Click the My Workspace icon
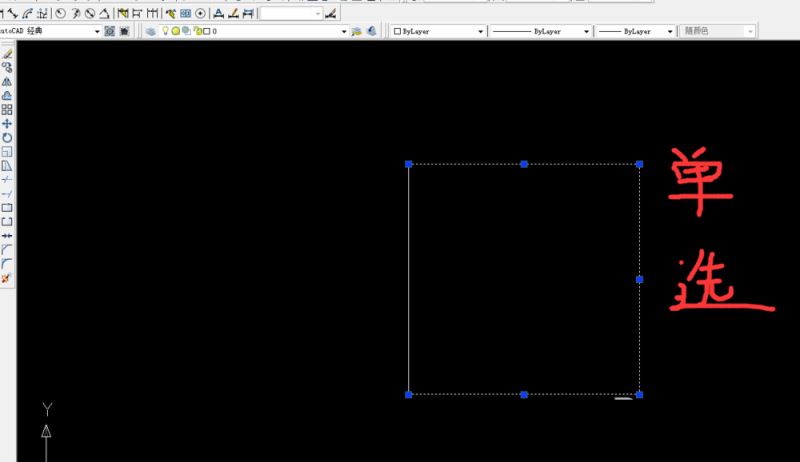Image resolution: width=800 pixels, height=462 pixels. click(x=124, y=31)
